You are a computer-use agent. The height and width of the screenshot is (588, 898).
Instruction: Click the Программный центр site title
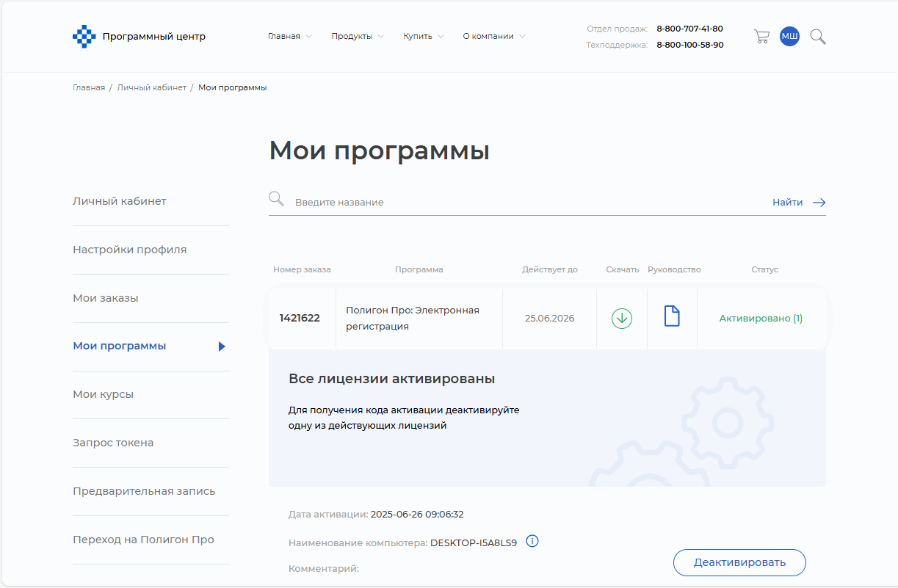coord(154,36)
